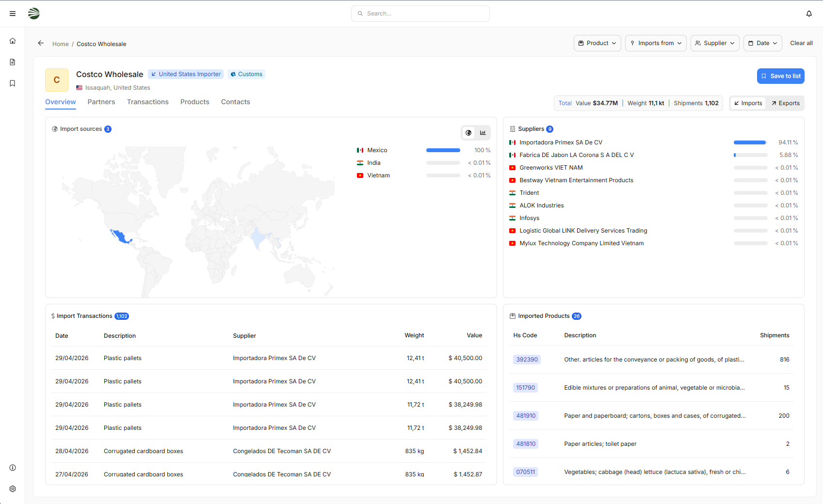Expand the Product filter dropdown
823x504 pixels.
click(597, 43)
